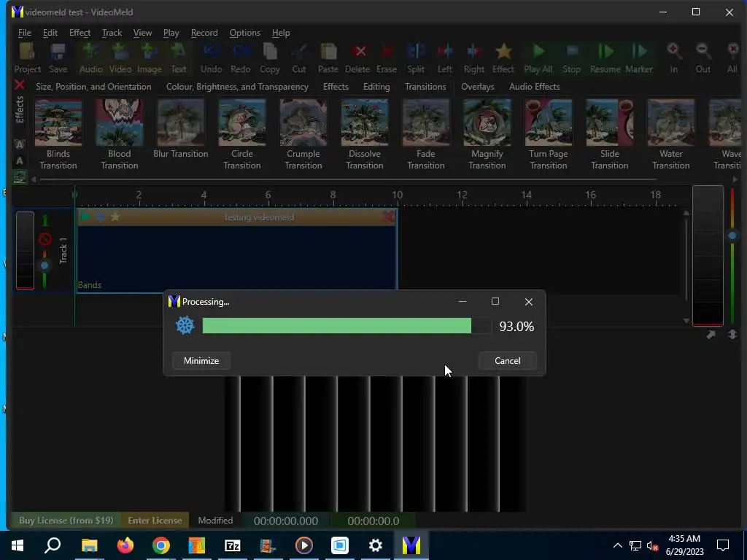Cancel the processing operation

click(508, 360)
